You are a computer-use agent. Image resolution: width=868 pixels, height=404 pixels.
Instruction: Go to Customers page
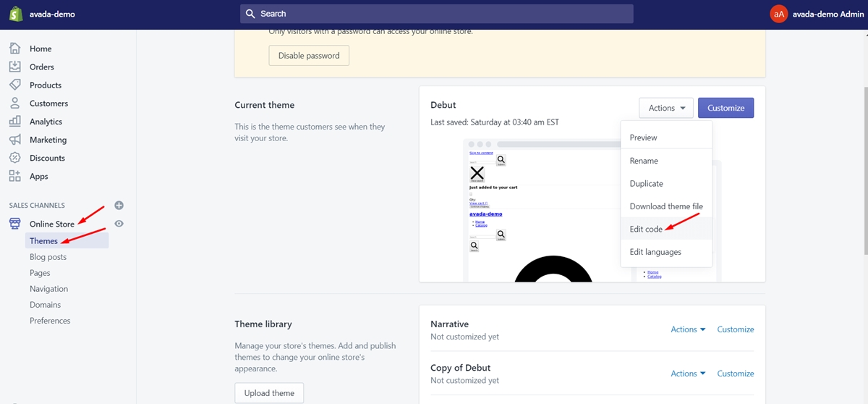(x=48, y=104)
